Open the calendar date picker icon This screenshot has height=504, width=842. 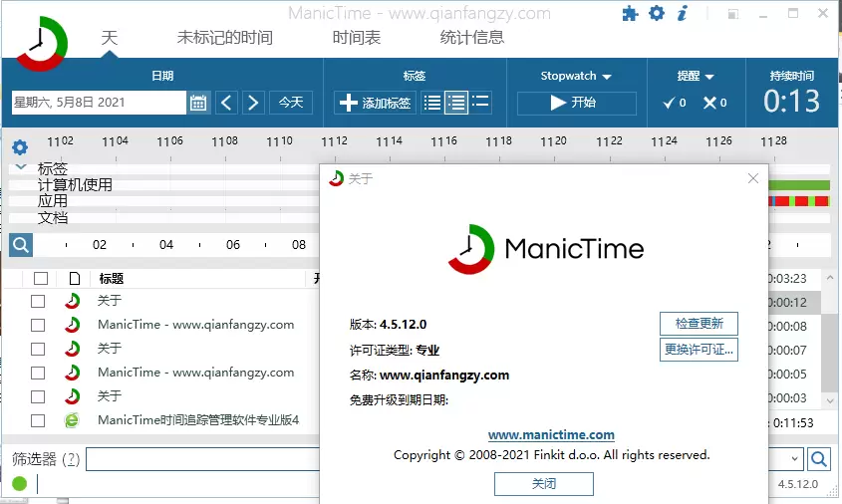198,102
